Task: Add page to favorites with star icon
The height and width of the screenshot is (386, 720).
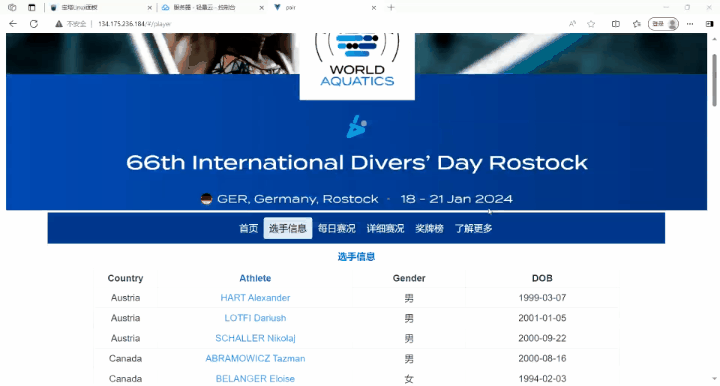Action: coord(591,24)
